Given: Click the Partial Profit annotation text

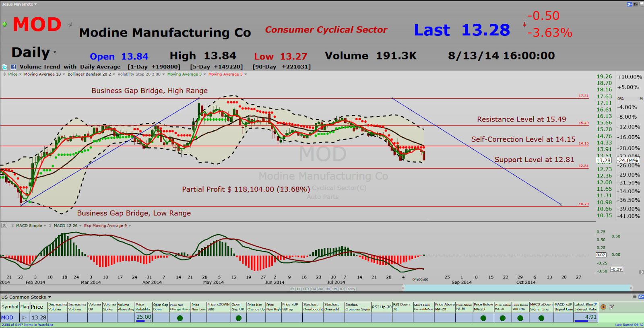Looking at the screenshot, I should tap(246, 189).
